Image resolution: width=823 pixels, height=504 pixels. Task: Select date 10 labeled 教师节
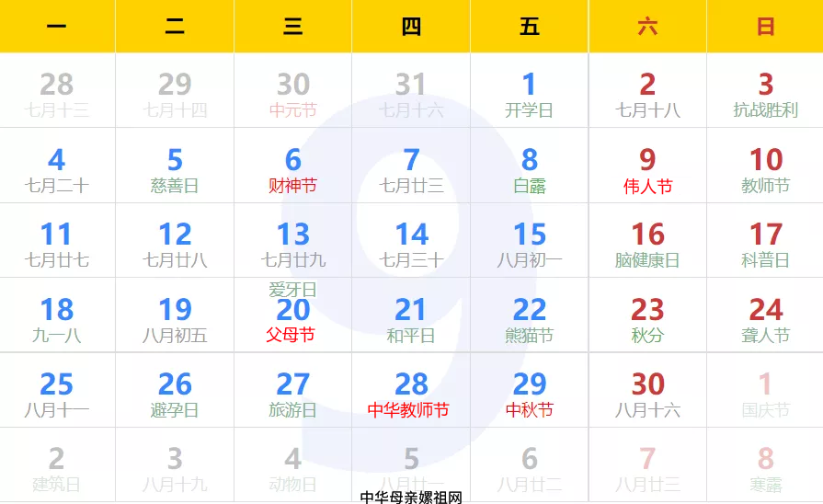[765, 166]
